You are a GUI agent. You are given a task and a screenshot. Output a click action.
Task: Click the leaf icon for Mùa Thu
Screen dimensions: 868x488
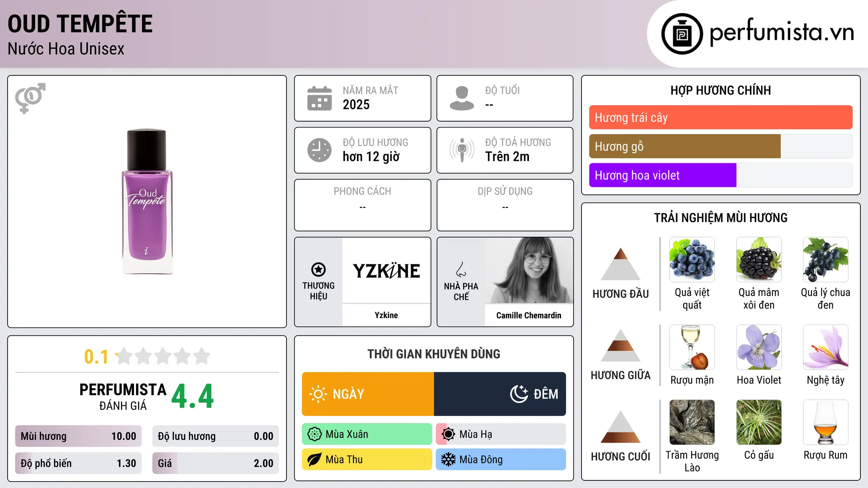click(x=314, y=460)
